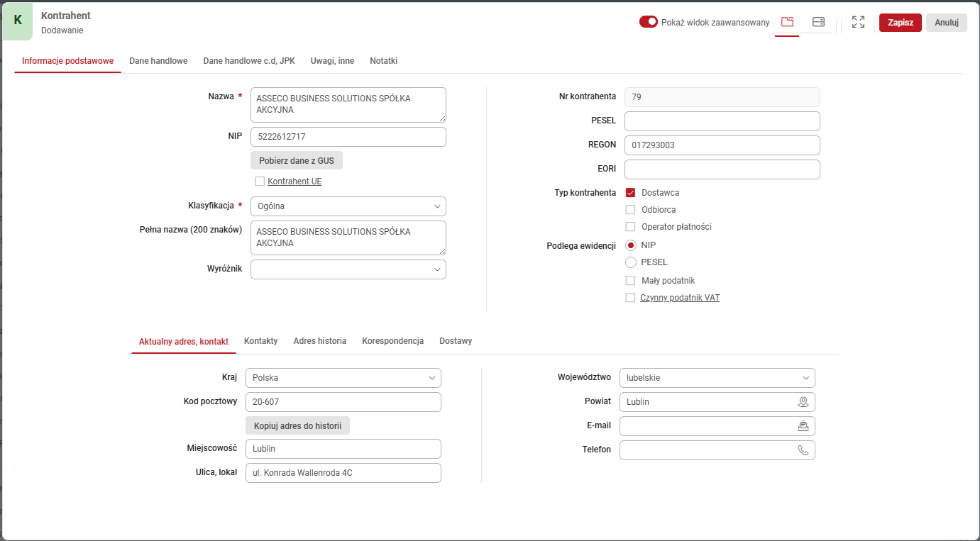Click the Pobierz dane z GUS button

pyautogui.click(x=297, y=160)
